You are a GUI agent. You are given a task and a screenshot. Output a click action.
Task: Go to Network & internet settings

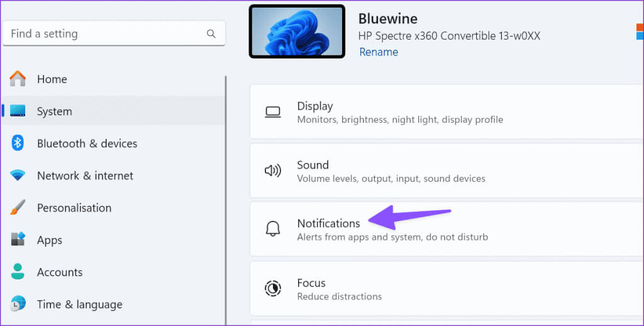[x=113, y=176]
